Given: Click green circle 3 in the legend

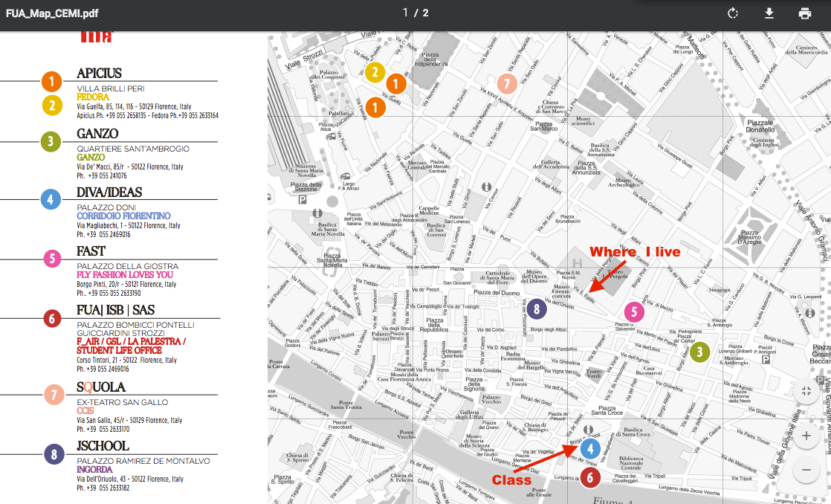Looking at the screenshot, I should click(x=51, y=141).
